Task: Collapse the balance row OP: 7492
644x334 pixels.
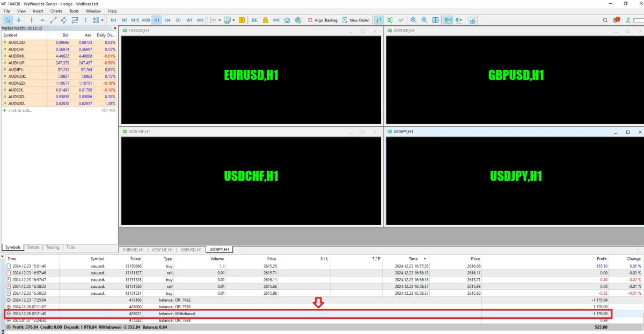Action: click(9, 300)
